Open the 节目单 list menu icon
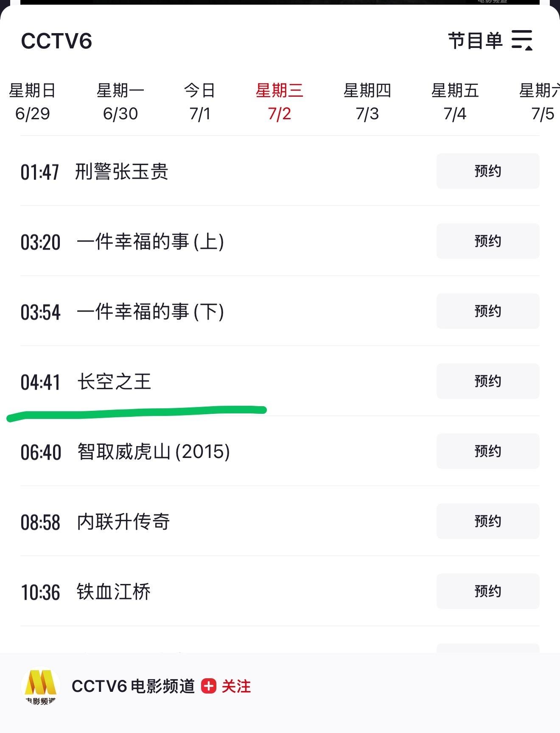This screenshot has width=560, height=733. click(x=522, y=40)
